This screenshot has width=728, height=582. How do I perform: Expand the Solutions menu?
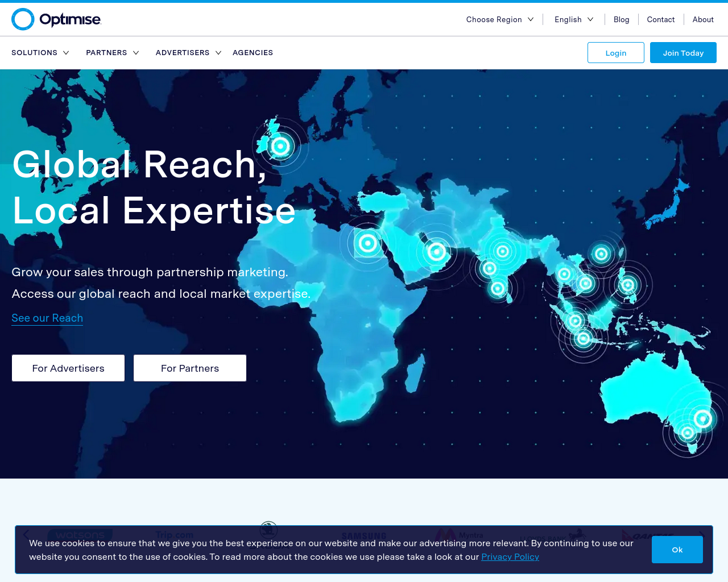coord(40,53)
